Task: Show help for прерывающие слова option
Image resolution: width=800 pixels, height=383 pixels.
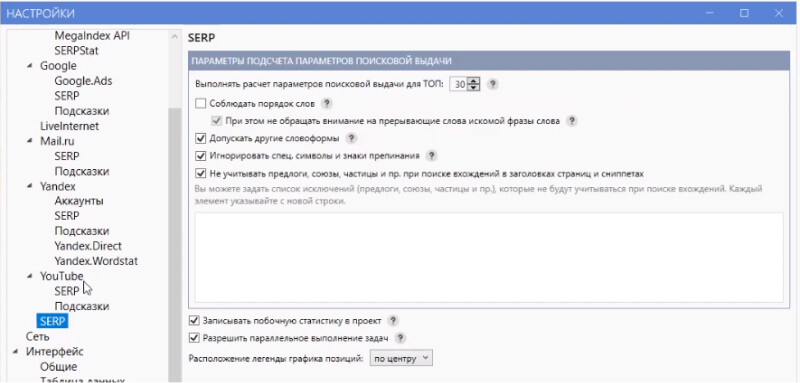Action: click(x=572, y=121)
